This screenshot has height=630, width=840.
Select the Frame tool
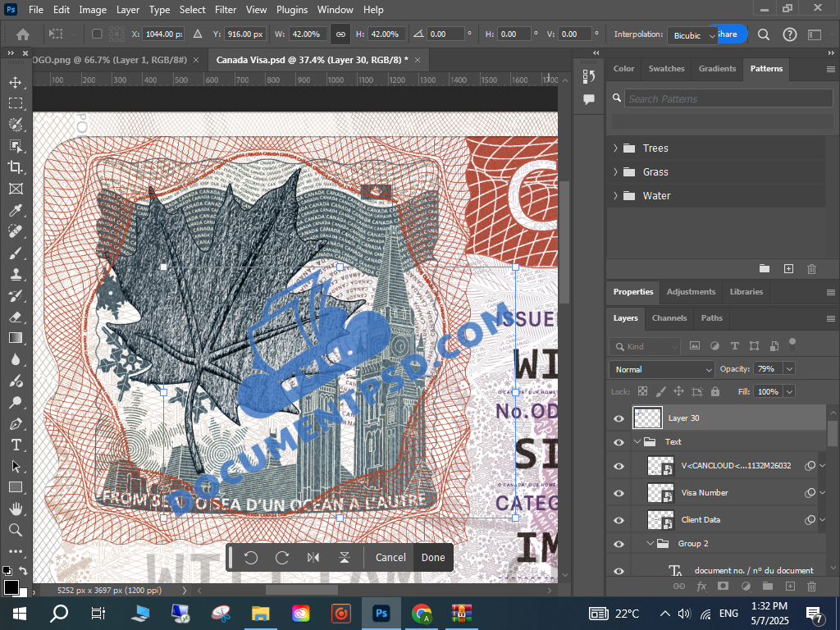click(x=16, y=189)
